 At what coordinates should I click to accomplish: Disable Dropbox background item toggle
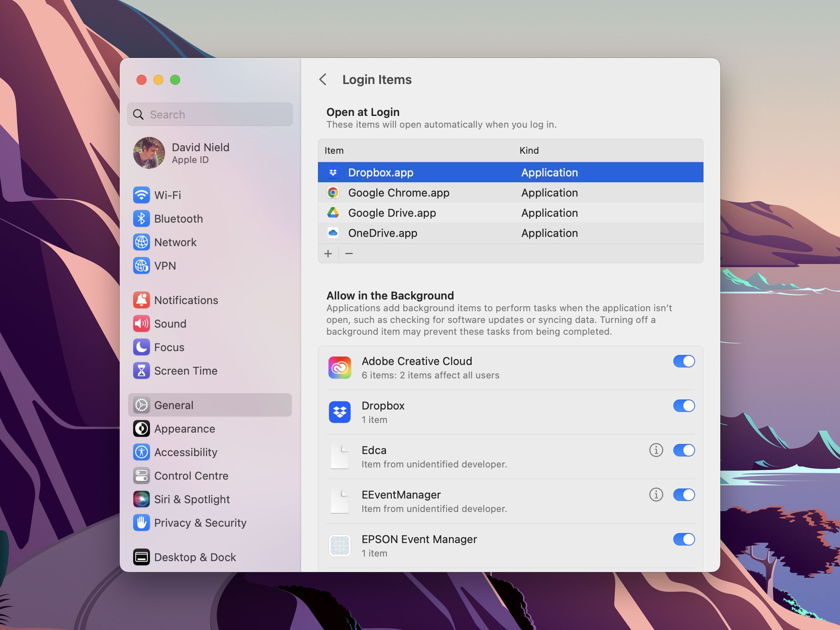coord(683,406)
